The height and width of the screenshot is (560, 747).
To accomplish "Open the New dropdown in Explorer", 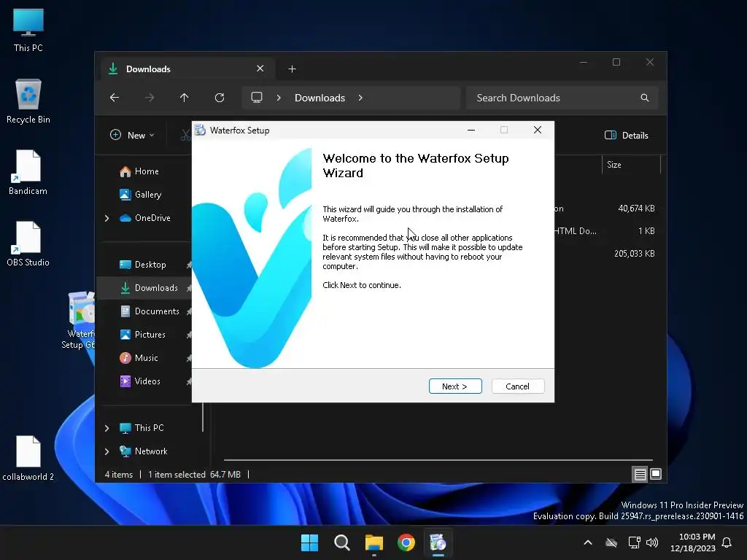I will (133, 135).
